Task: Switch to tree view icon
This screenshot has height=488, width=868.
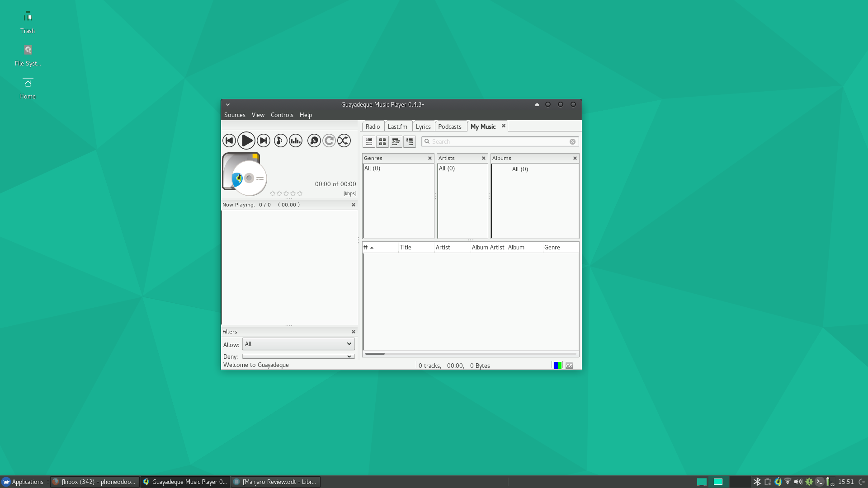Action: [x=396, y=142]
